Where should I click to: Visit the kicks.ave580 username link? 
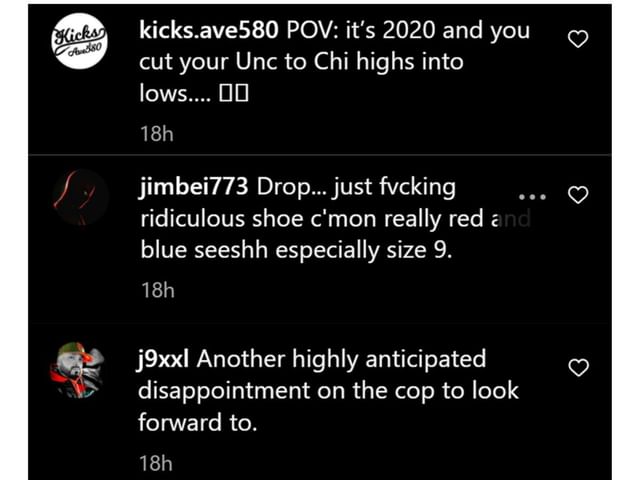209,30
